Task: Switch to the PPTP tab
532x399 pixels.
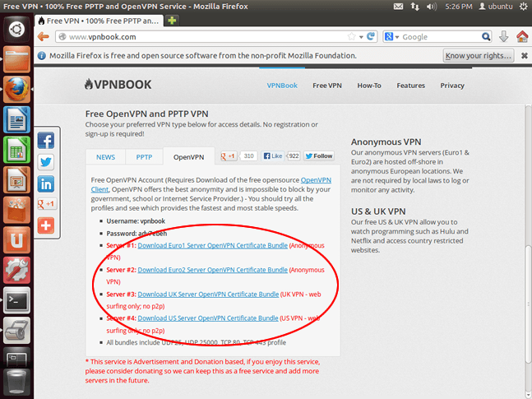Action: point(144,157)
